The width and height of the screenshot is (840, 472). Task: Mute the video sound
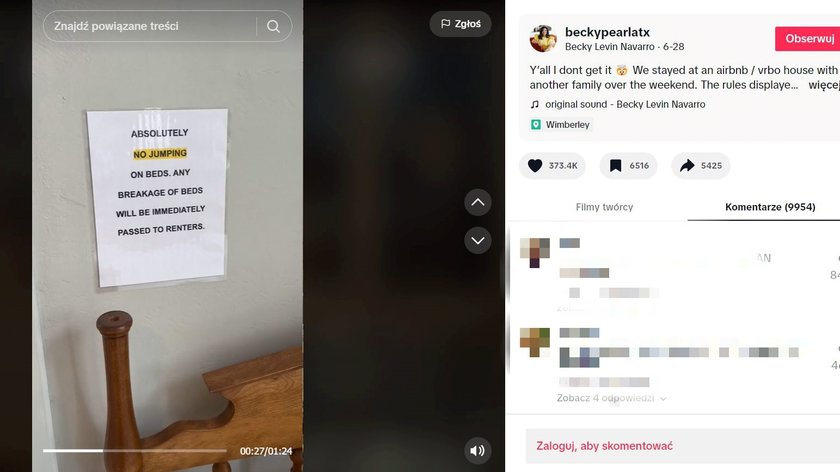(477, 451)
